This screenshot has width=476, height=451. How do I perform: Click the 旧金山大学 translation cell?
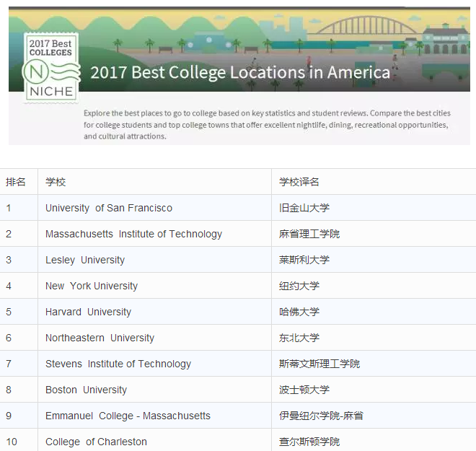click(x=304, y=208)
